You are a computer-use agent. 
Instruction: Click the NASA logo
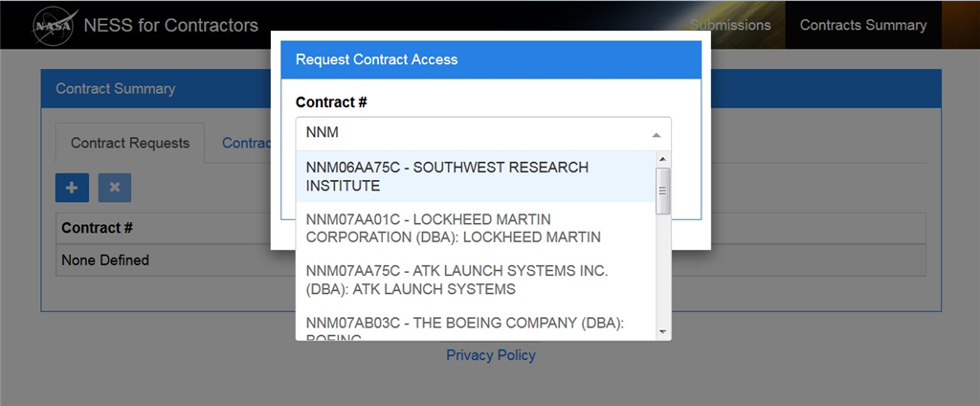point(53,25)
